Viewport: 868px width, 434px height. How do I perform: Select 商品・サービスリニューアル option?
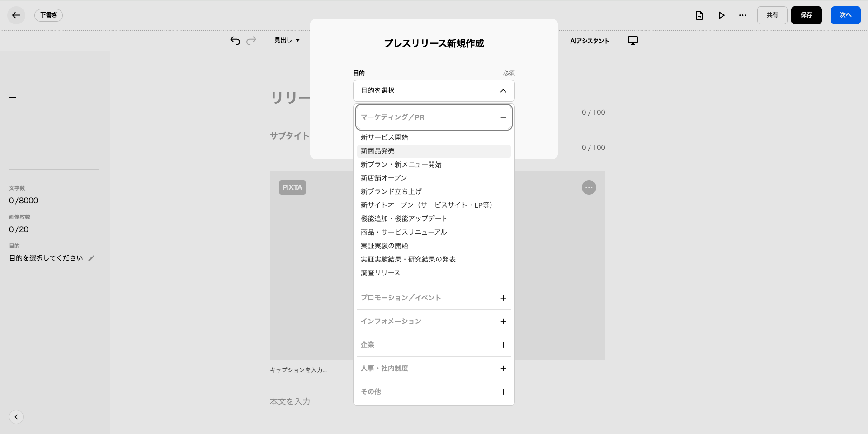(434, 232)
